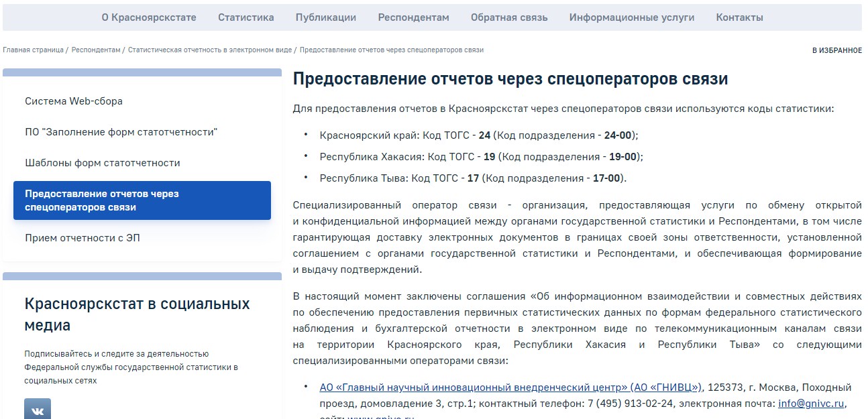Image resolution: width=868 pixels, height=419 pixels.
Task: Click the Республика Тыва: Код ТОГС line
Action: pyautogui.click(x=473, y=178)
